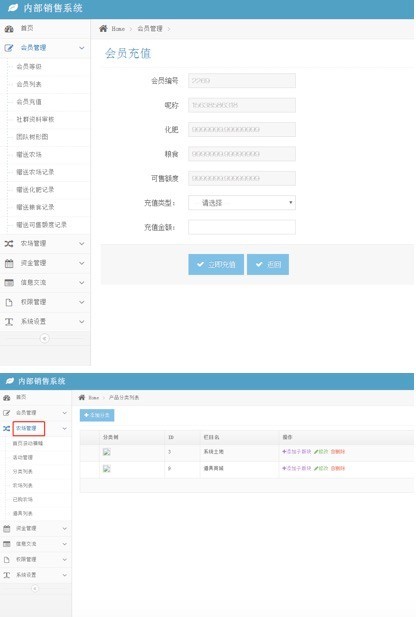Viewport: 416px width, 617px height.
Task: Click the file icon beside 权限管理 on the 产品分类列表 page
Action: [7, 560]
